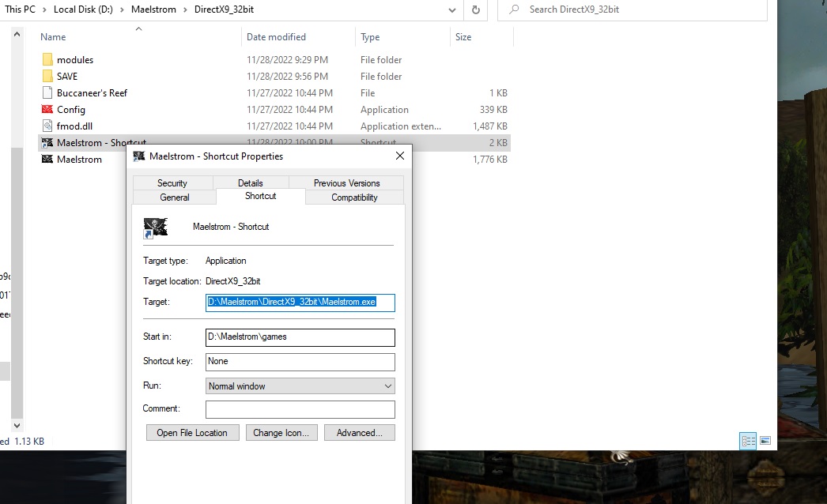Image resolution: width=827 pixels, height=504 pixels.
Task: Go to Local Disk (D:) in breadcrumb
Action: (x=83, y=9)
